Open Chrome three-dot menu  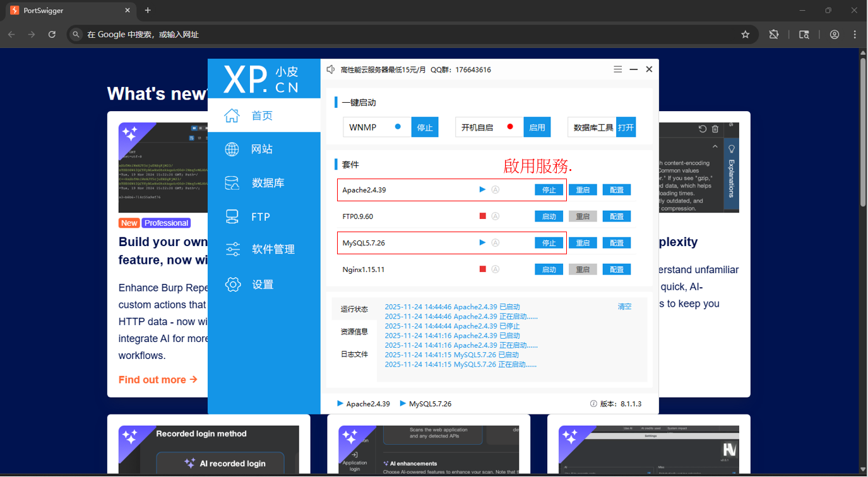[855, 35]
